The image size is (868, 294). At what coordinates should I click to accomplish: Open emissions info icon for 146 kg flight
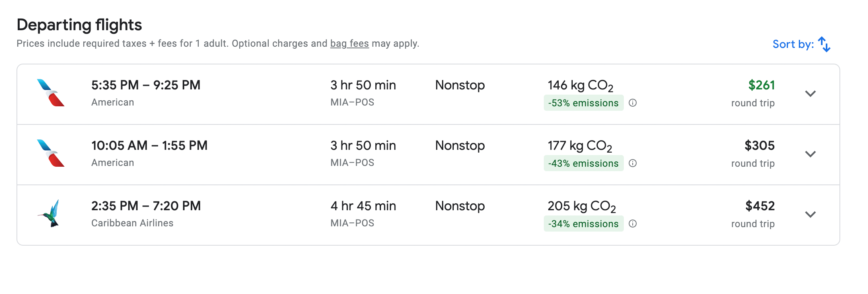click(x=633, y=103)
